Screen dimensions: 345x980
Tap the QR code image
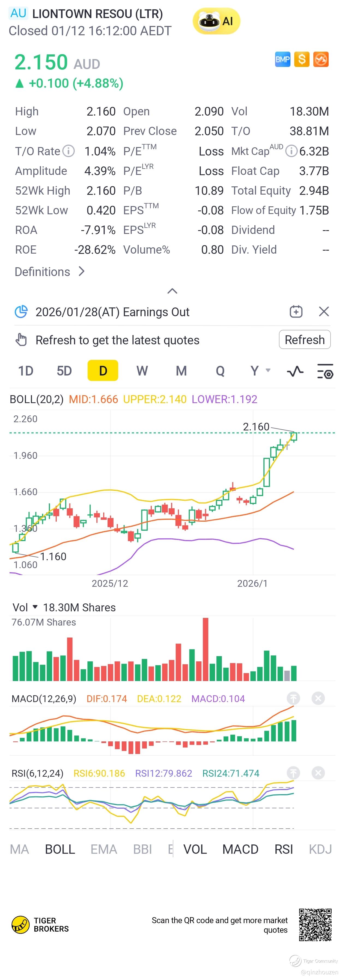(x=315, y=925)
